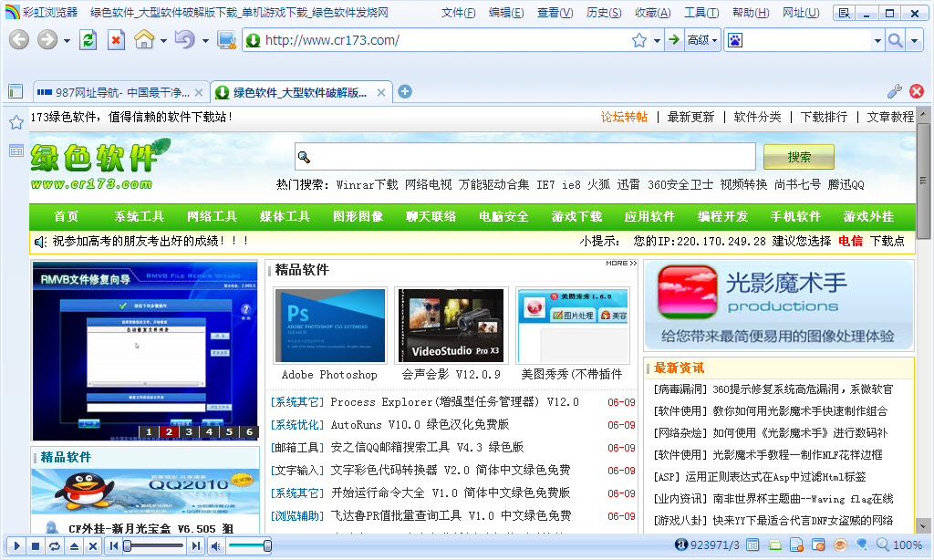
Task: Open the 系统工具 navigation item
Action: [140, 216]
